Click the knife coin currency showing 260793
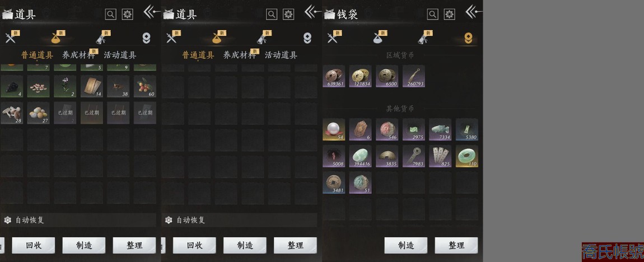This screenshot has width=644, height=262. pyautogui.click(x=414, y=76)
